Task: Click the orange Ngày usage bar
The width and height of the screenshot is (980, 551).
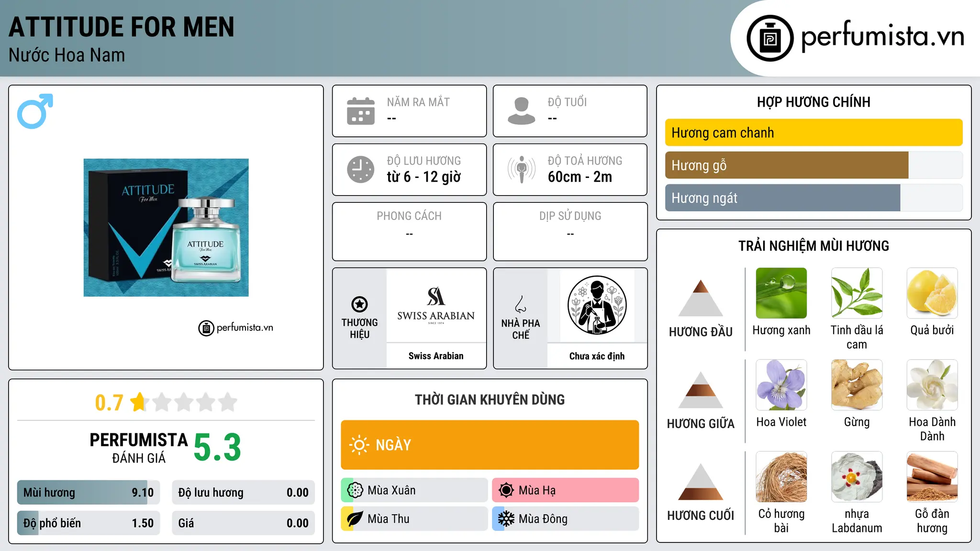Action: (490, 445)
